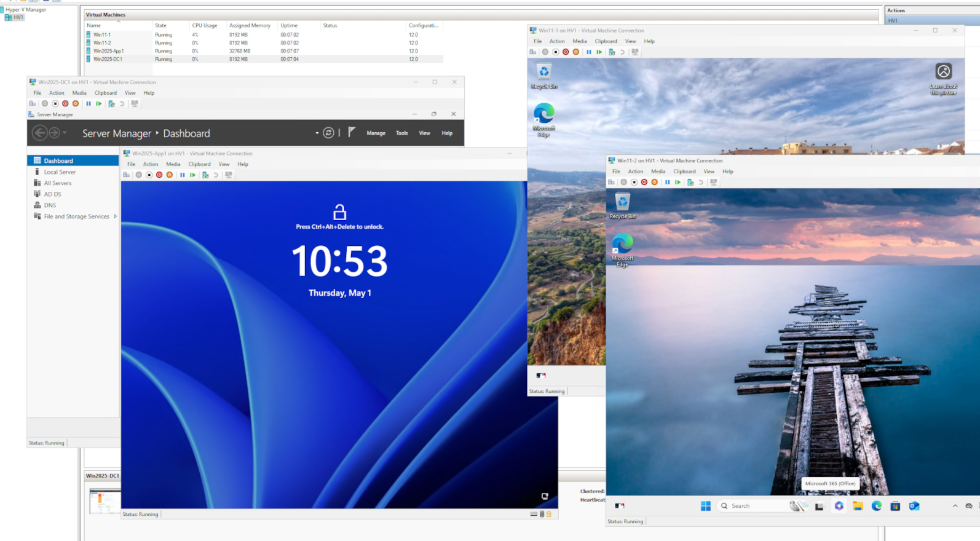Expand File and Storage Services
Viewport: 980px width, 541px height.
[x=115, y=216]
